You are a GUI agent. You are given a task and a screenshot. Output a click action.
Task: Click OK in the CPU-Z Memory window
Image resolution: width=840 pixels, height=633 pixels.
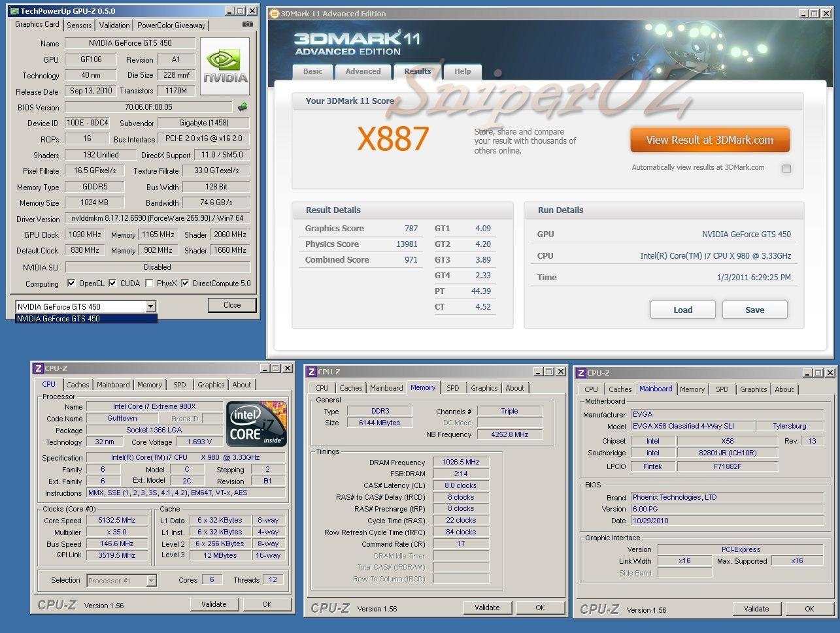tap(540, 608)
